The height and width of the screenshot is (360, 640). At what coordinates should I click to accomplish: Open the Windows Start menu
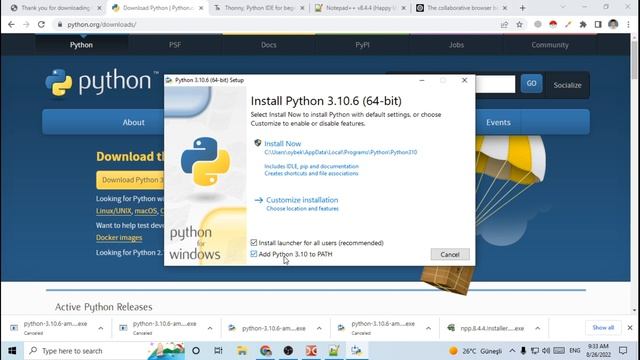(x=12, y=351)
